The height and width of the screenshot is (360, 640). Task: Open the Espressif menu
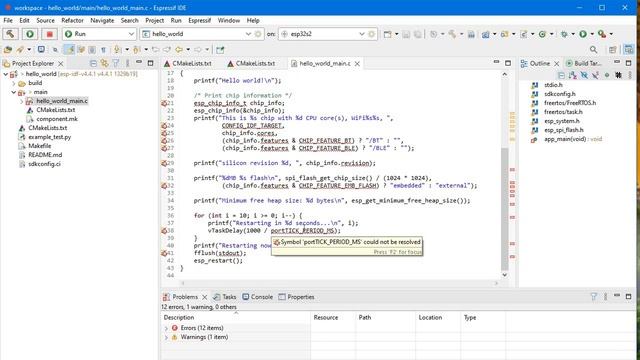click(200, 20)
